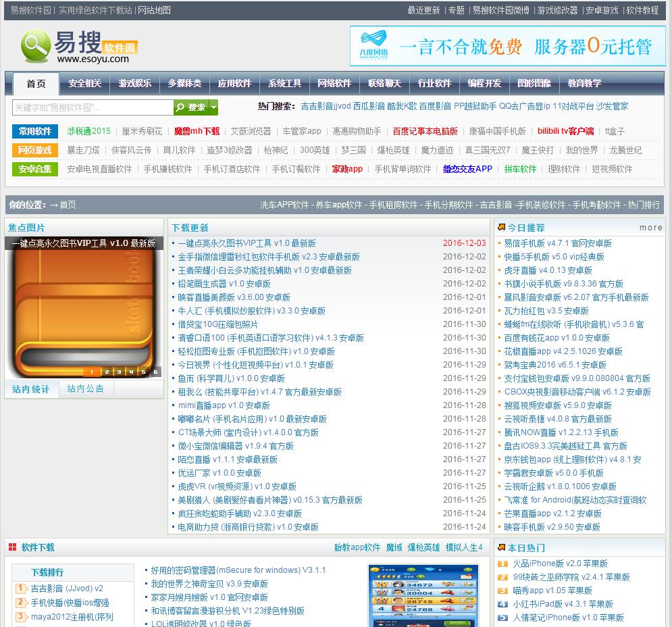Click hot search term 西瓜影音
The image size is (672, 627).
click(x=369, y=106)
